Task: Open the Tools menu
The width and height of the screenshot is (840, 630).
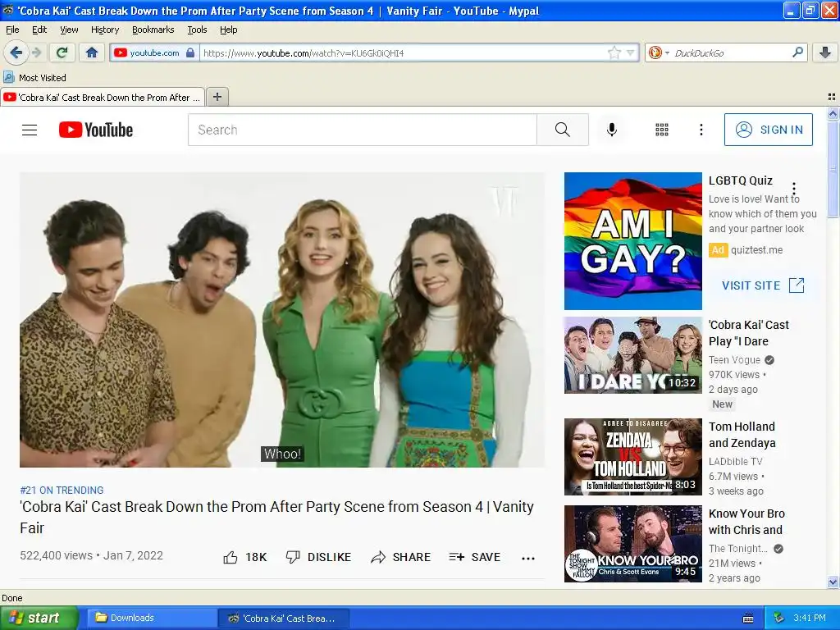Action: point(197,30)
